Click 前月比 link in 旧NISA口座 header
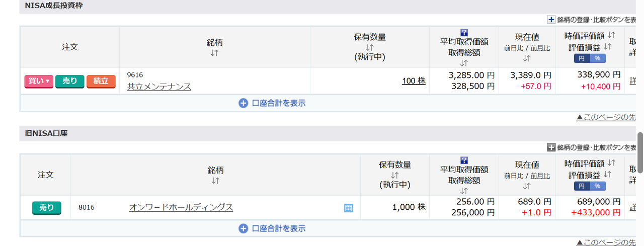The height and width of the screenshot is (246, 644). coord(540,176)
